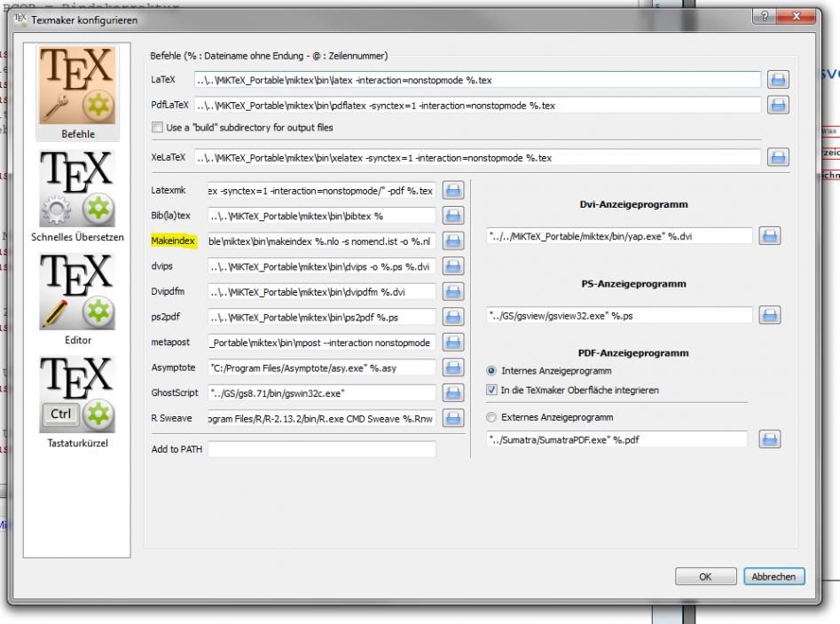Click into the GhostScript command field
840x624 pixels.
[321, 393]
